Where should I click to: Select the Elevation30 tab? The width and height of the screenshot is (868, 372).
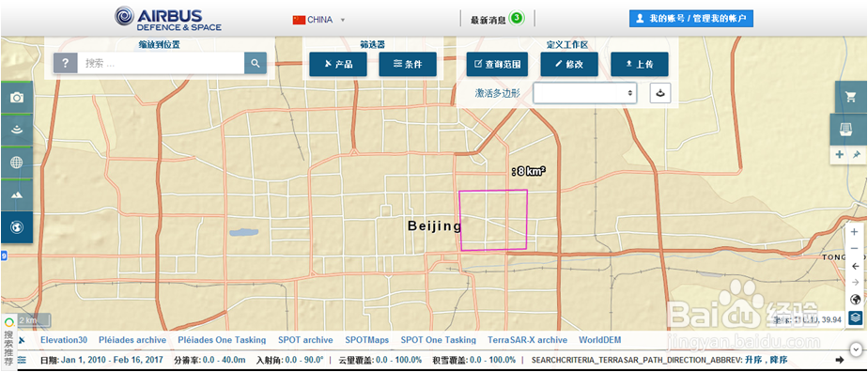tap(64, 340)
